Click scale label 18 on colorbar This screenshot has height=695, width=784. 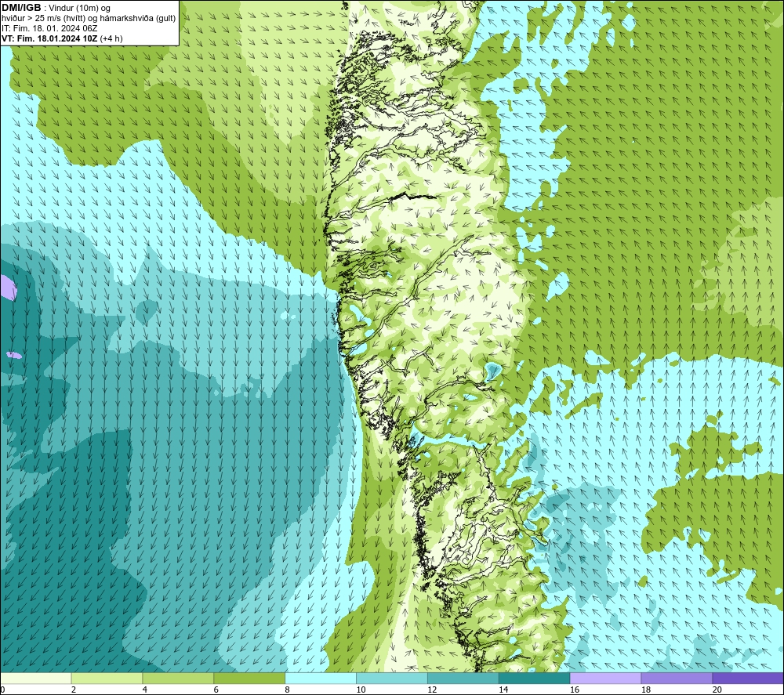pos(646,690)
